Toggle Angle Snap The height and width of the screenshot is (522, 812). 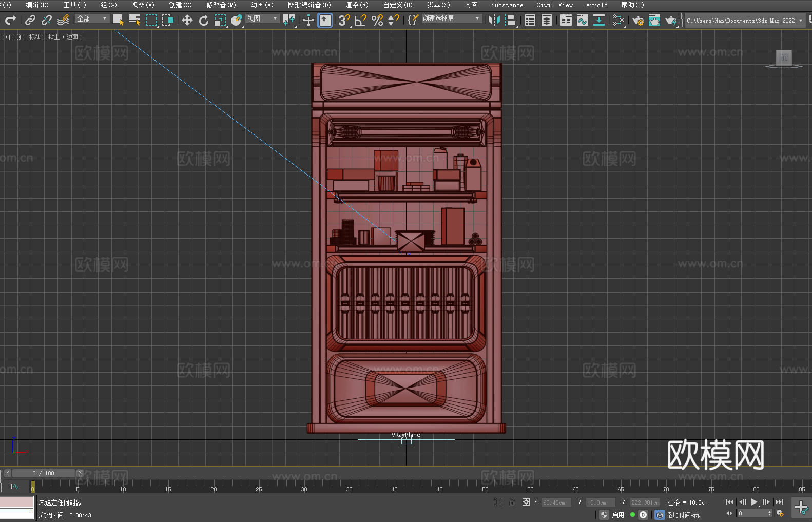(x=361, y=20)
